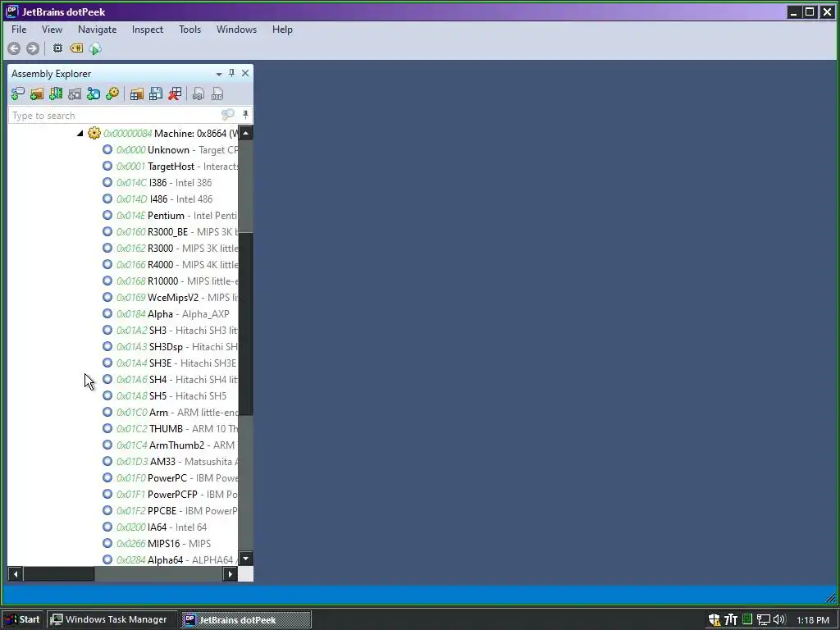Select the 0x0200 IA64 row
Viewport: 840px width, 630px height.
(x=155, y=527)
